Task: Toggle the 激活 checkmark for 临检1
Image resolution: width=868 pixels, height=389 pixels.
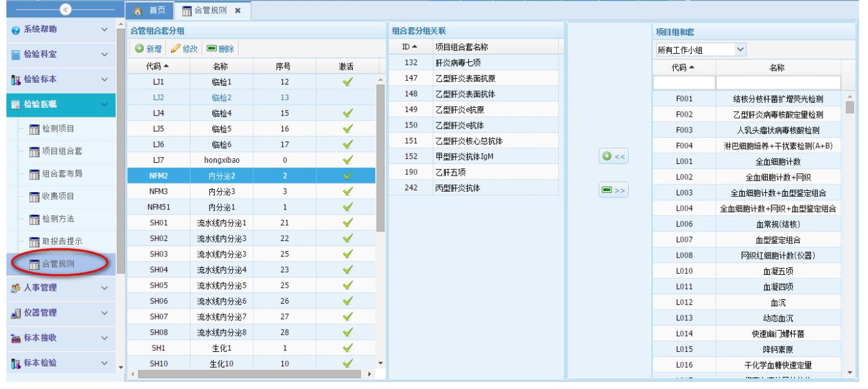Action: (x=349, y=81)
